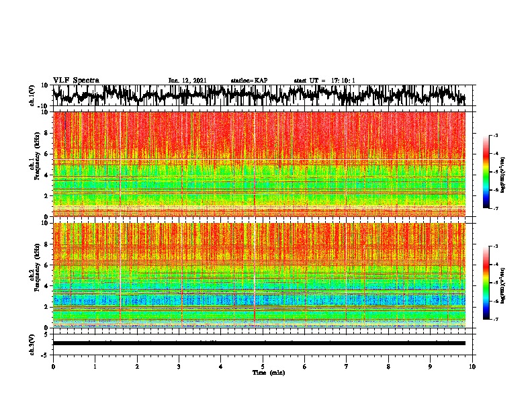Click the ch.2 color scale bar

(486, 283)
